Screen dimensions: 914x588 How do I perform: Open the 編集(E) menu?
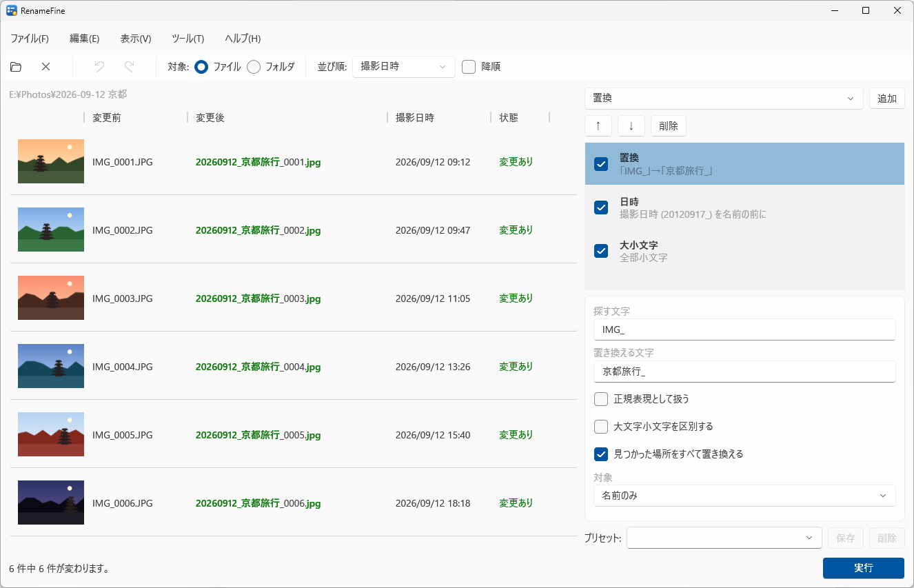(x=85, y=39)
